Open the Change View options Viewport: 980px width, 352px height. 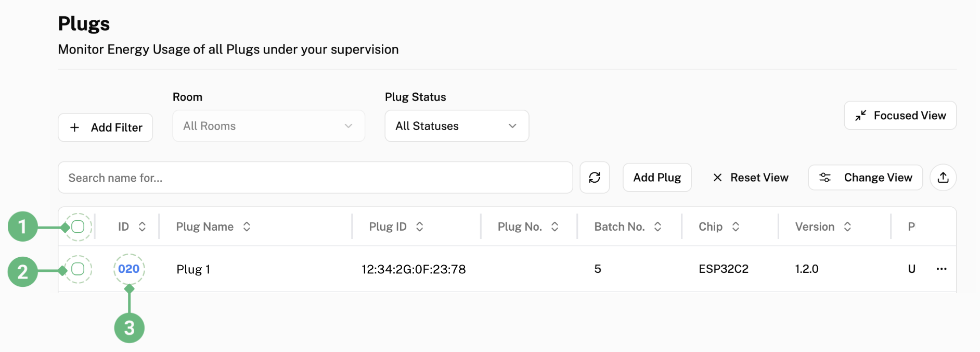[865, 178]
